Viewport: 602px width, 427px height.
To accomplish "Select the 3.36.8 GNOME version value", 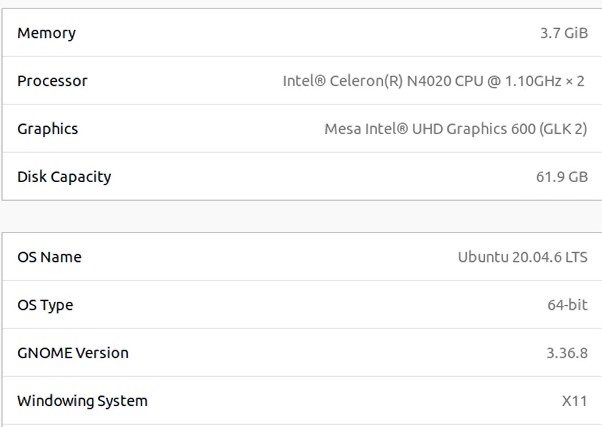I will pyautogui.click(x=567, y=353).
